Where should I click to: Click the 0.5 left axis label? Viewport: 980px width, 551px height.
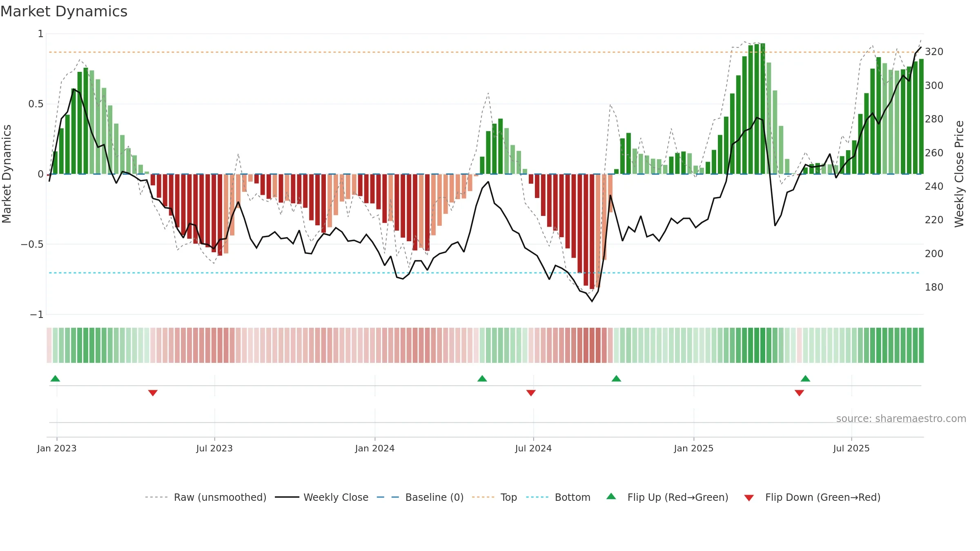(36, 104)
